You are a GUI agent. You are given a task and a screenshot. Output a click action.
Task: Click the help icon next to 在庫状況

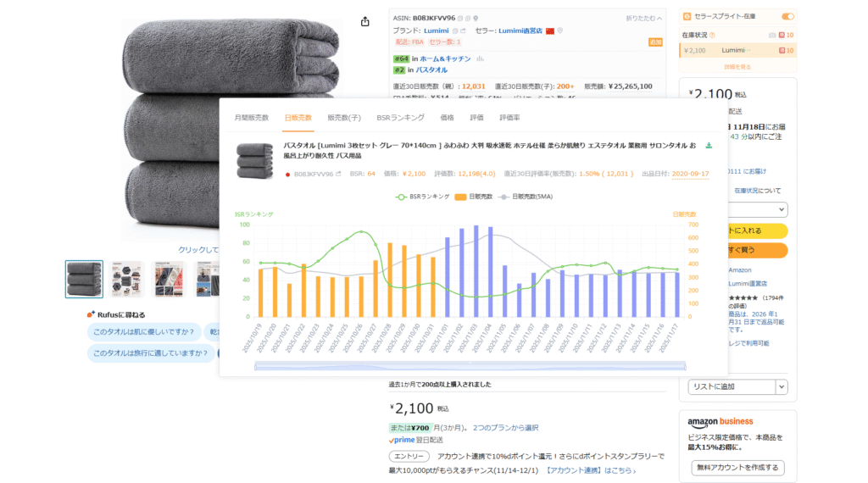click(x=712, y=35)
